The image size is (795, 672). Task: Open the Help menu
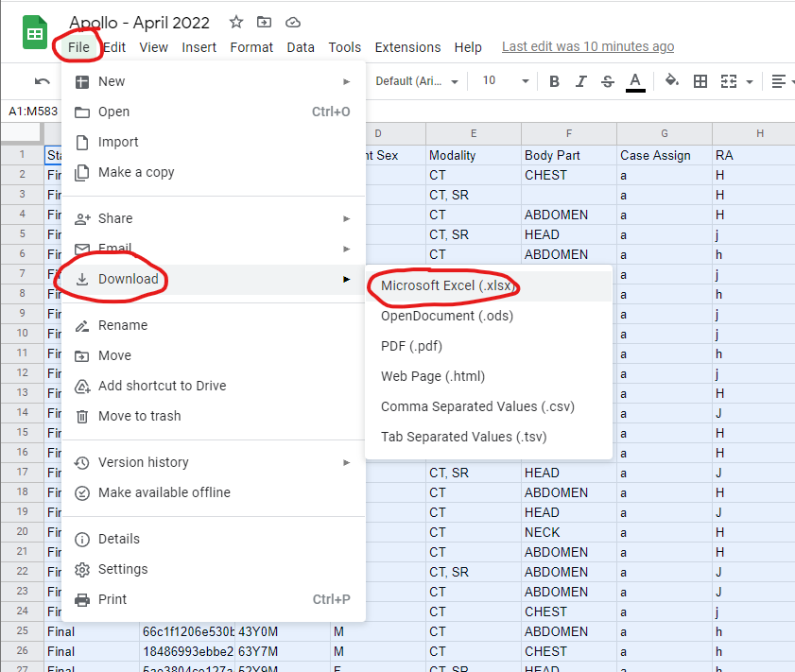coord(468,47)
